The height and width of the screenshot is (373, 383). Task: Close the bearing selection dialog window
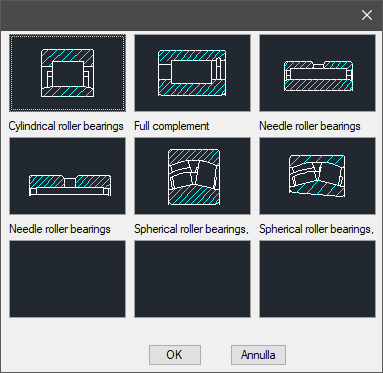point(367,15)
